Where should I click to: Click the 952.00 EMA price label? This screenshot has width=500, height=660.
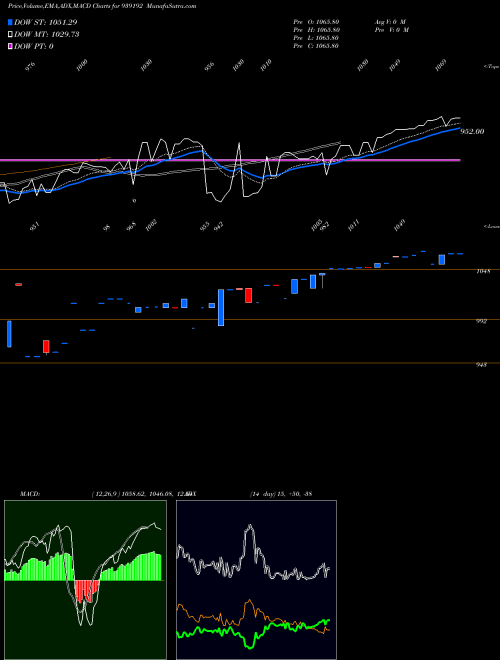point(472,132)
